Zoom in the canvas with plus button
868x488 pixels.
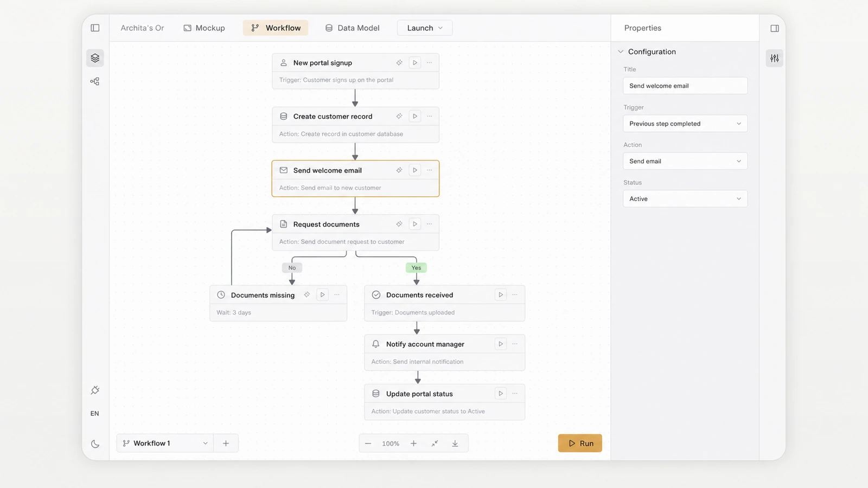pos(413,444)
